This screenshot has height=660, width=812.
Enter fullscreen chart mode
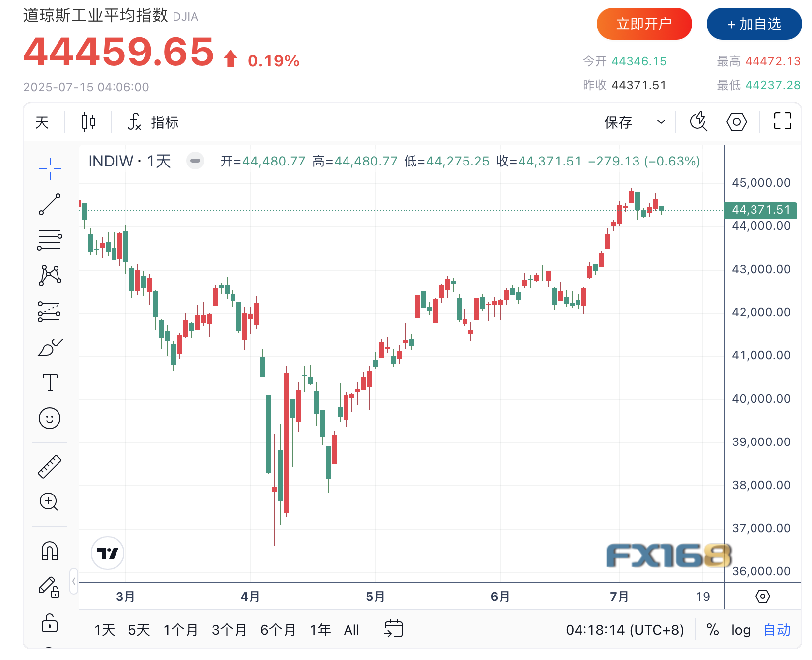point(782,121)
